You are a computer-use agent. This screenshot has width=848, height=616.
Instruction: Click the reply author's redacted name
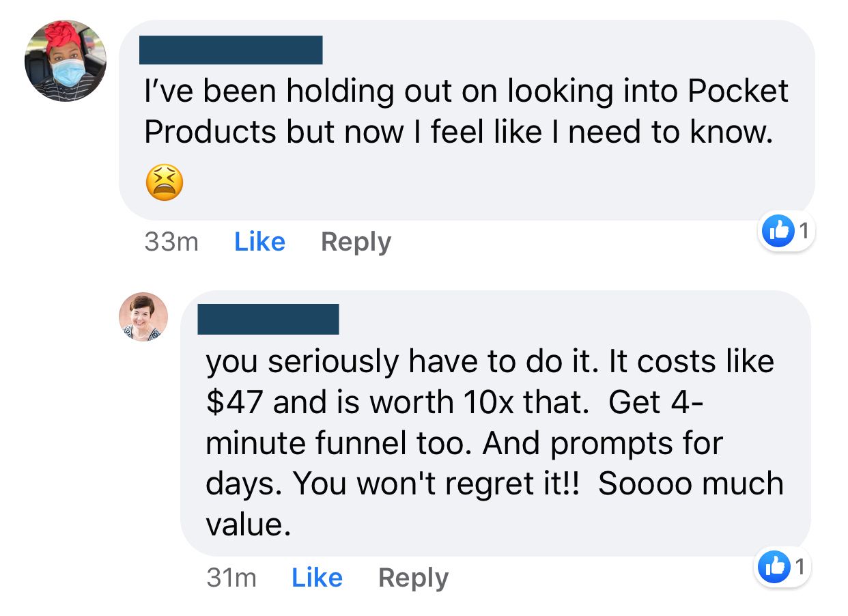click(268, 320)
